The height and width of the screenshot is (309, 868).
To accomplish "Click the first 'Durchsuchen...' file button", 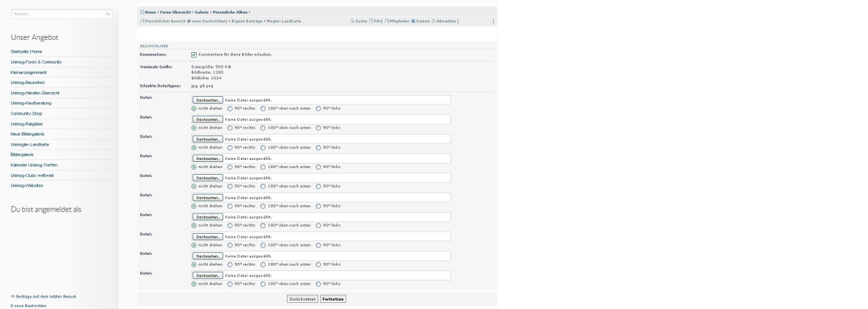I will pyautogui.click(x=208, y=100).
